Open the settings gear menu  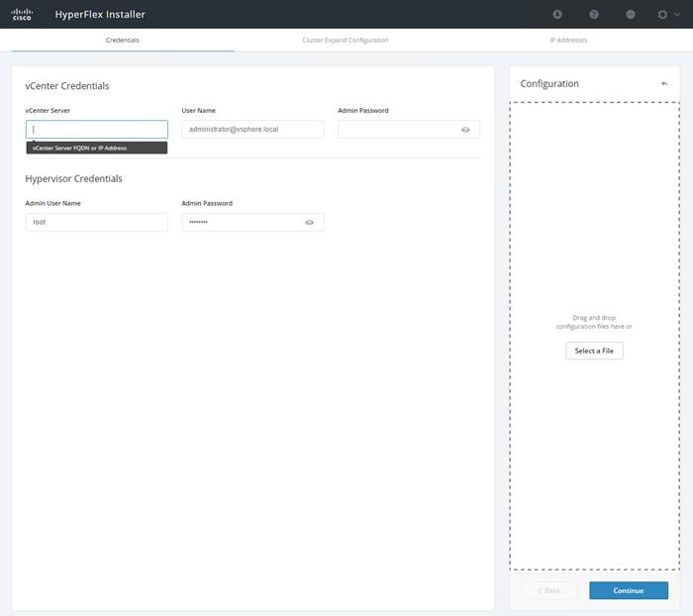(662, 14)
